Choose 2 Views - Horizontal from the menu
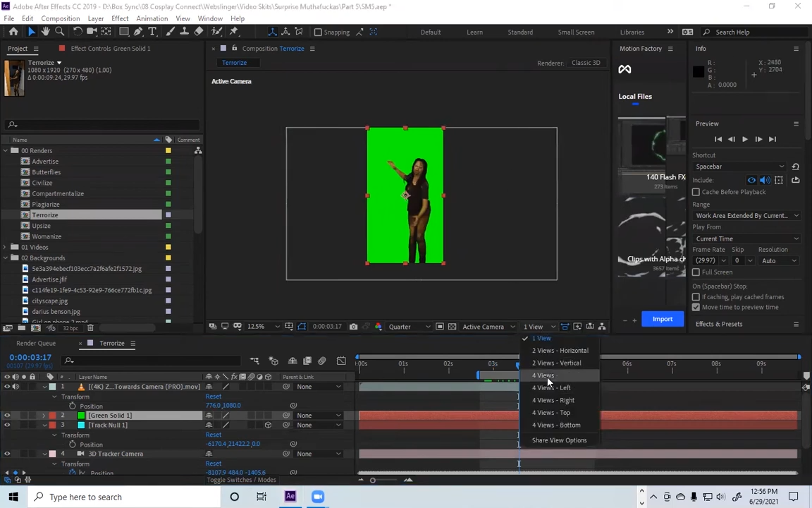The image size is (812, 508). click(x=560, y=351)
